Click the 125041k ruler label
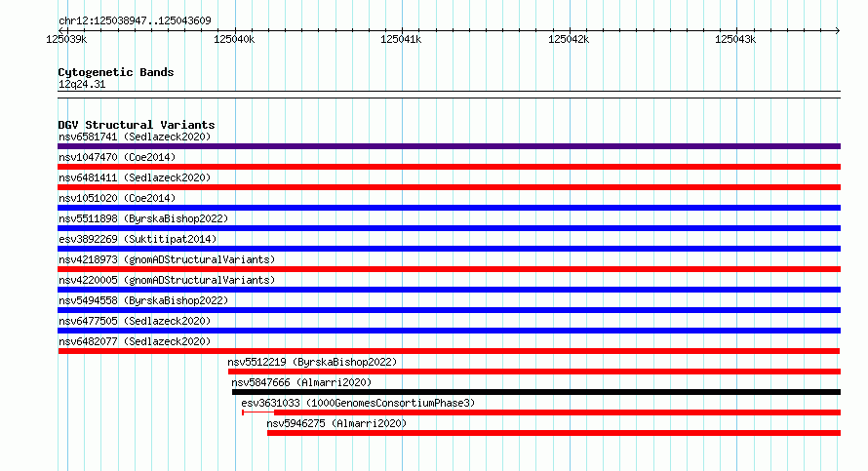Viewport: 868px width, 471px height. pos(402,39)
